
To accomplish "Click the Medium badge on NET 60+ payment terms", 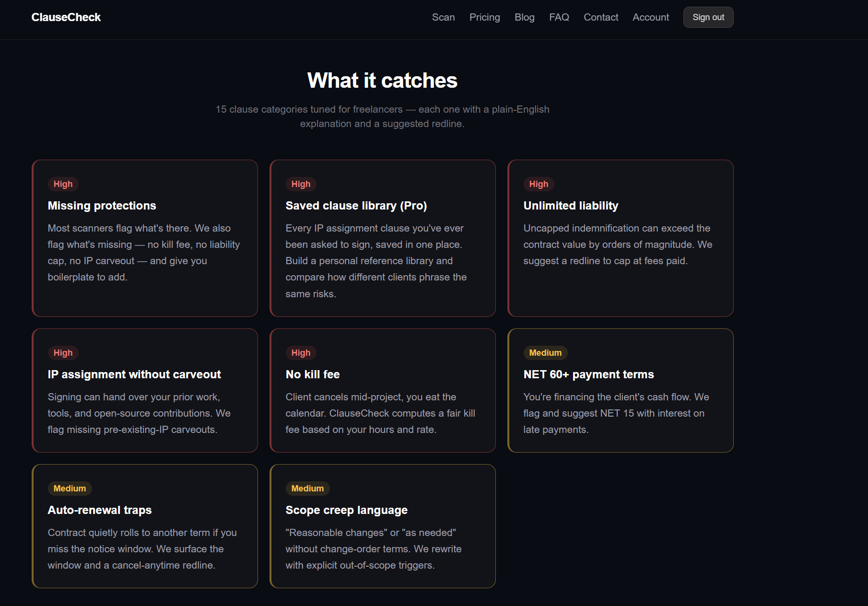I will (x=545, y=352).
